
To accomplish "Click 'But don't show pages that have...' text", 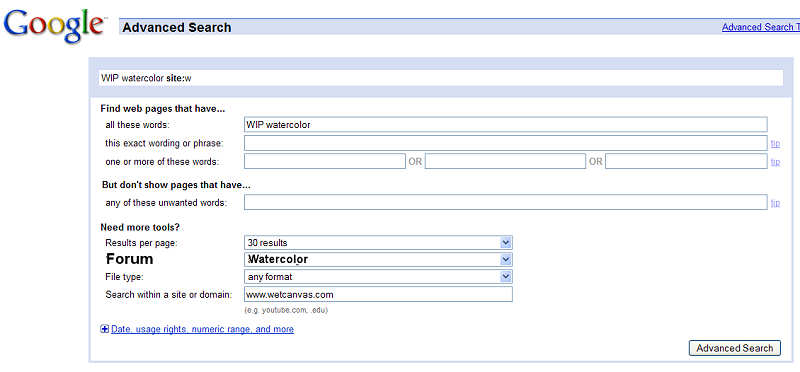I will point(176,185).
